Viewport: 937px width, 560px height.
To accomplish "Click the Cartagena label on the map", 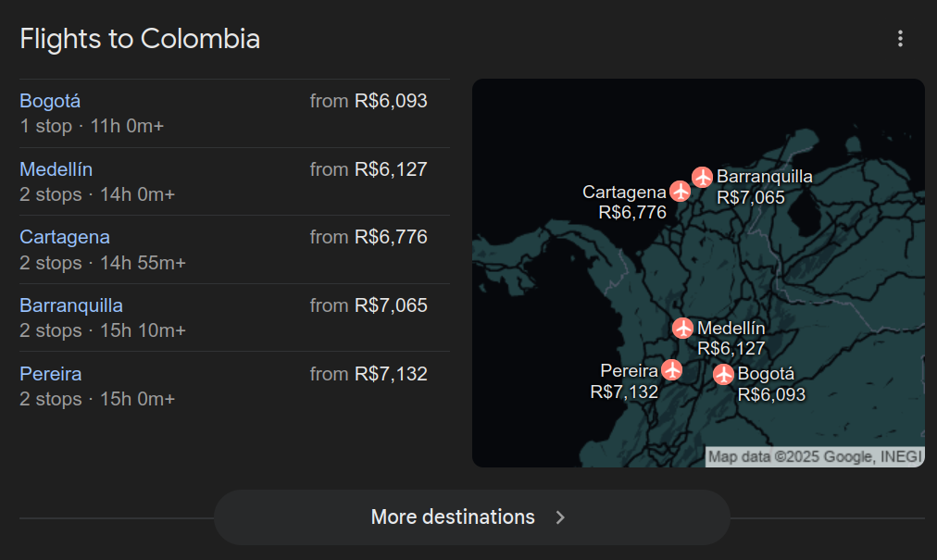I will coord(624,192).
